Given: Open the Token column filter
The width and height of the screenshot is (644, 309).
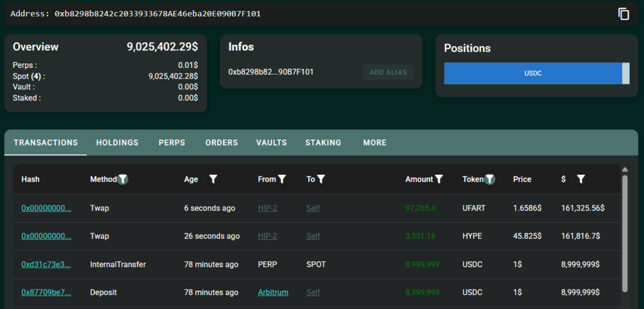Looking at the screenshot, I should [490, 180].
